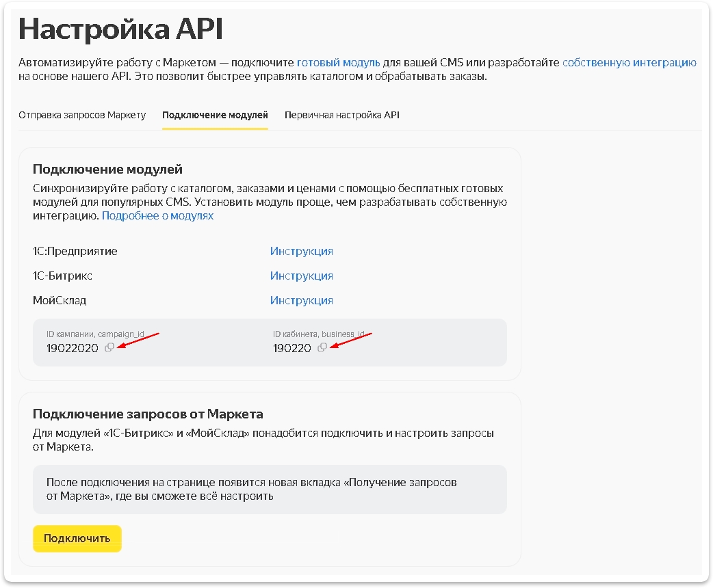
Task: Copy the business_id value using copy icon
Action: pos(322,348)
